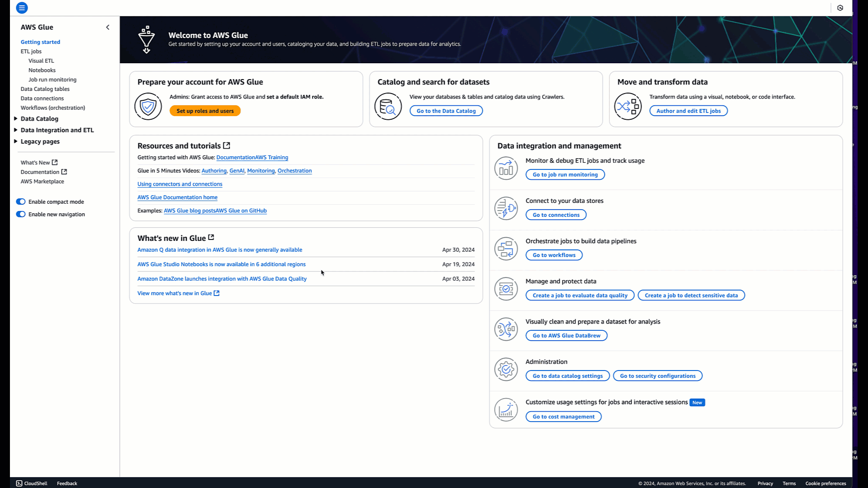Click the Data Catalog search/magnifier icon

pos(388,105)
